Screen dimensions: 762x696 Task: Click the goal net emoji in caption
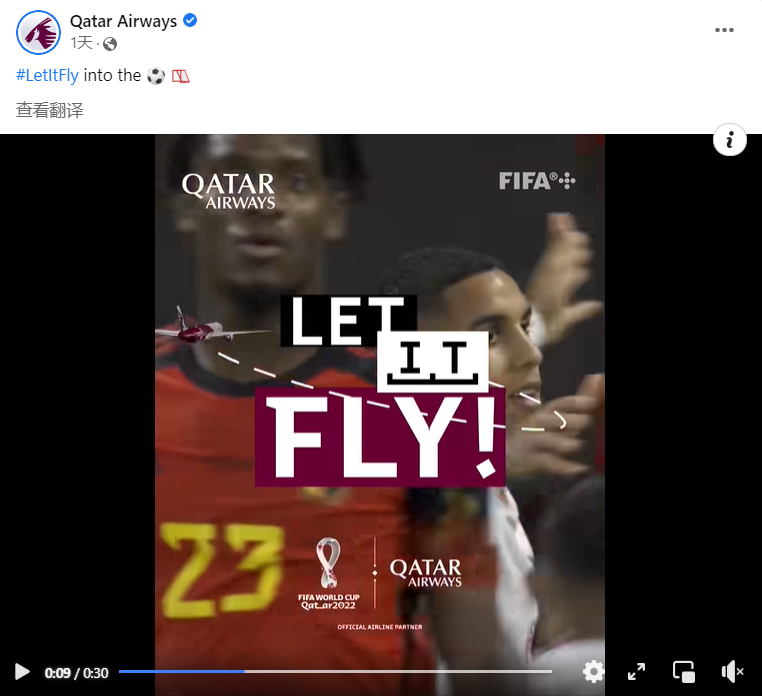(180, 76)
